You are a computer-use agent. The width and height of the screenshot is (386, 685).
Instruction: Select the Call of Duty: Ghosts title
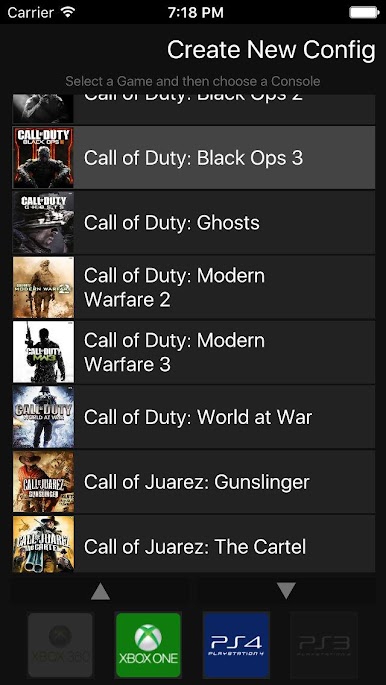click(x=172, y=223)
